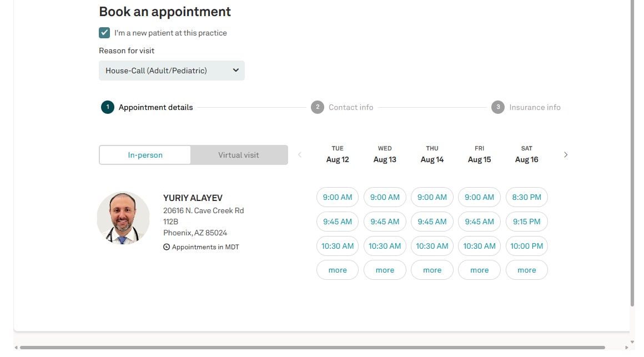Switch to In-person visit type
Viewport: 644px width, 357px height.
[x=145, y=155]
